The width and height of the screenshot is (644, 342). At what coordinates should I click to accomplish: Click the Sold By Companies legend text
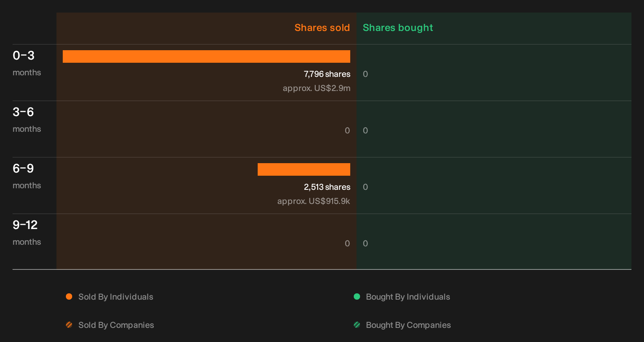pyautogui.click(x=116, y=325)
